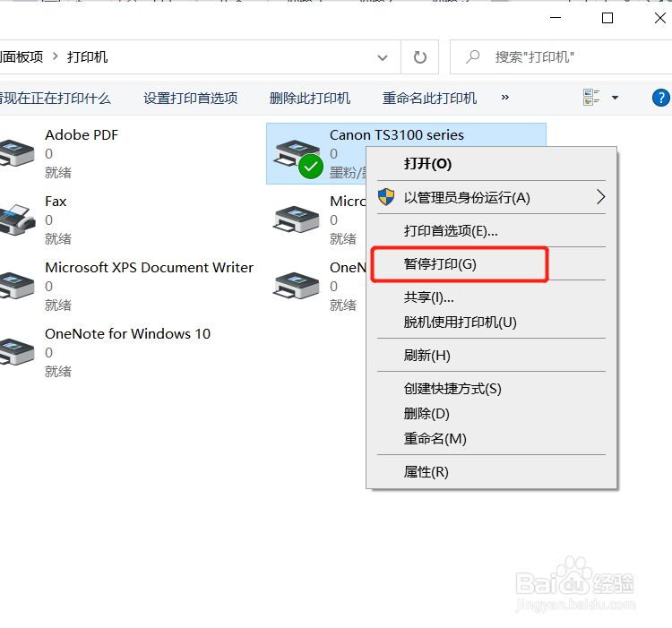
Task: Click the 打印机 breadcrumb in the address bar
Action: pos(87,57)
